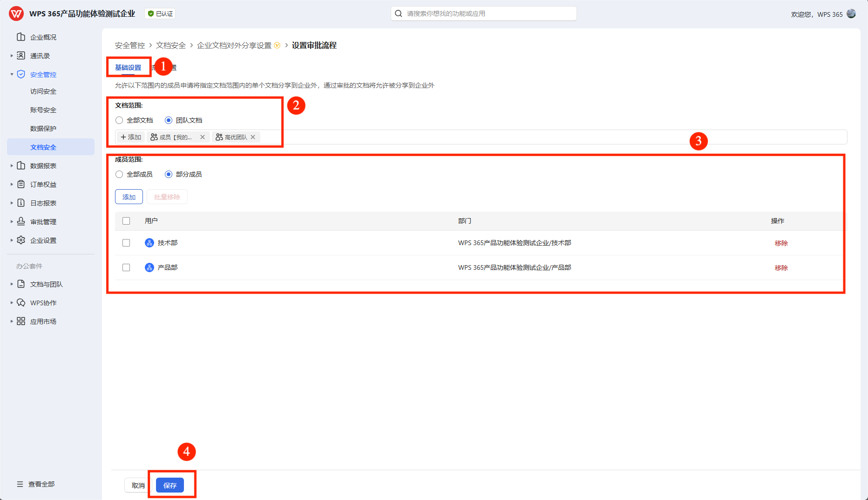Screen dimensions: 868x500
Task: Collapse the 安全管控 tree arrow
Action: (12, 74)
